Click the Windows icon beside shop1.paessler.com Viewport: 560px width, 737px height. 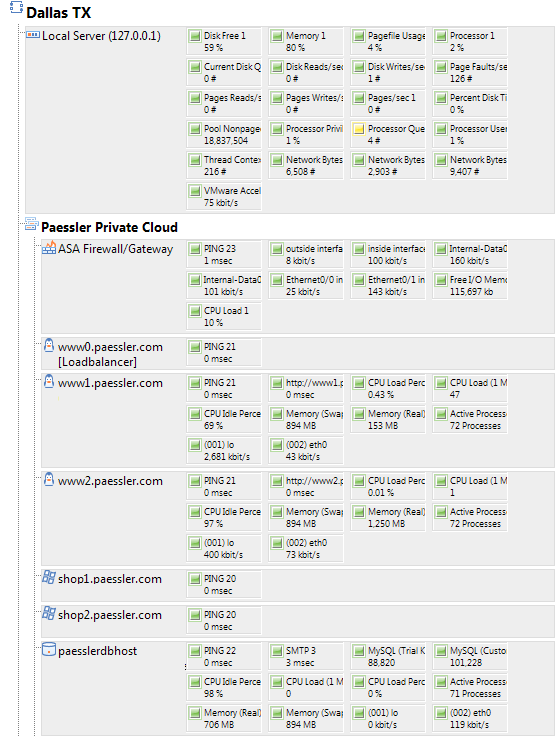(x=48, y=577)
